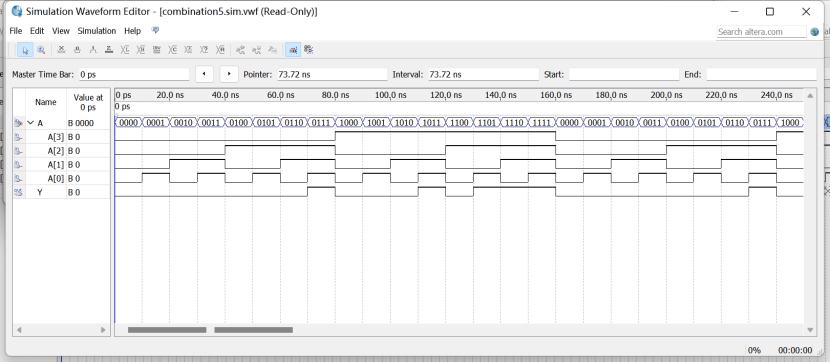Click the Invert (INV) waveform tool
The height and width of the screenshot is (362, 830).
point(157,50)
